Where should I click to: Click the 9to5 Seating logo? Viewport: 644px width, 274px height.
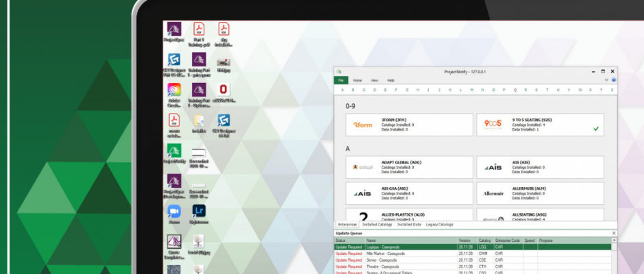point(493,125)
